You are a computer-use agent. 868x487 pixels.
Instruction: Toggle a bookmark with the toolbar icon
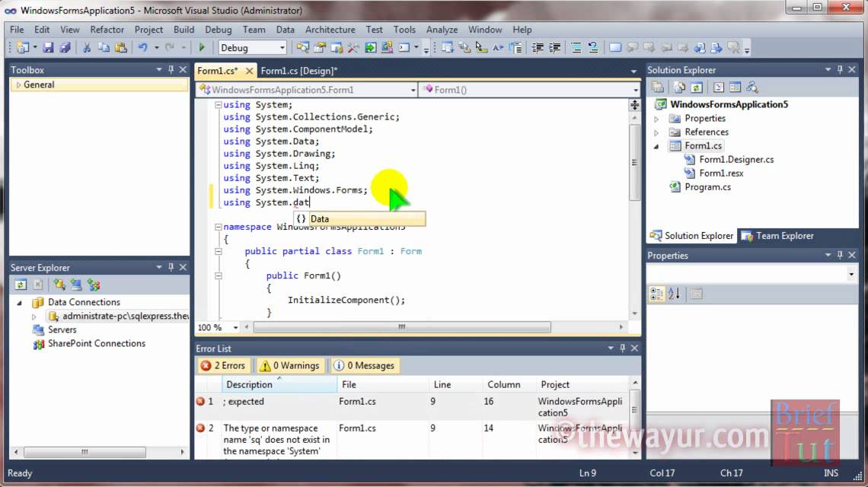(x=615, y=48)
